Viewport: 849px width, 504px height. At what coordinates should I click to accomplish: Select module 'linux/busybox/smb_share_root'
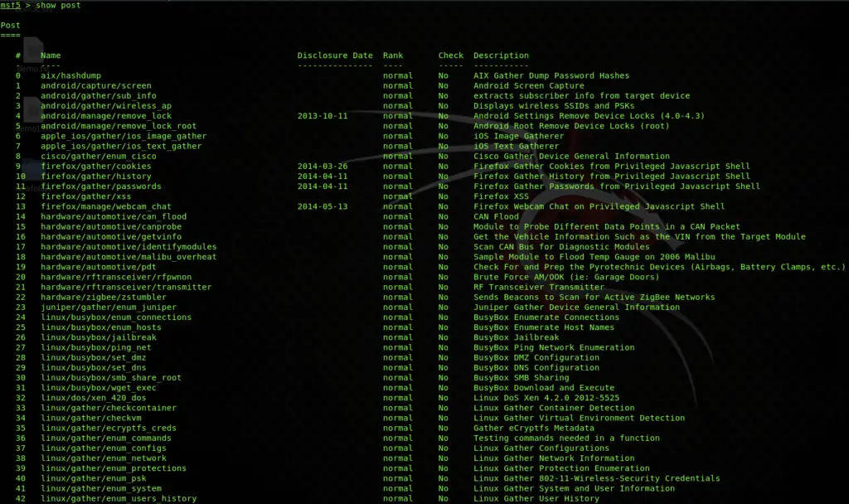coord(111,378)
